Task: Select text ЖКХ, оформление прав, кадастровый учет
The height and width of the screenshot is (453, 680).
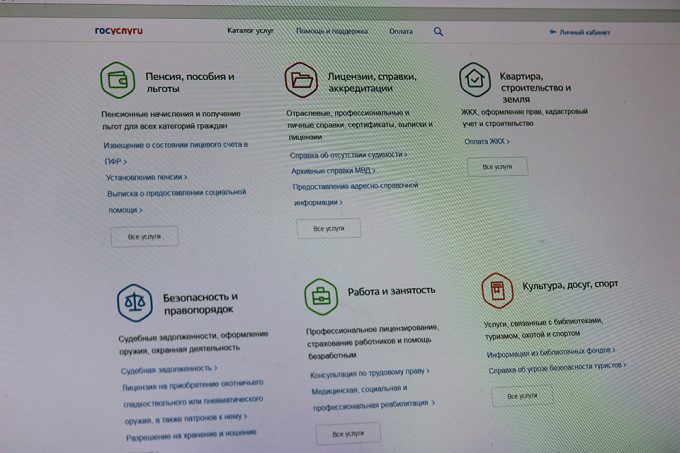Action: pos(524,117)
